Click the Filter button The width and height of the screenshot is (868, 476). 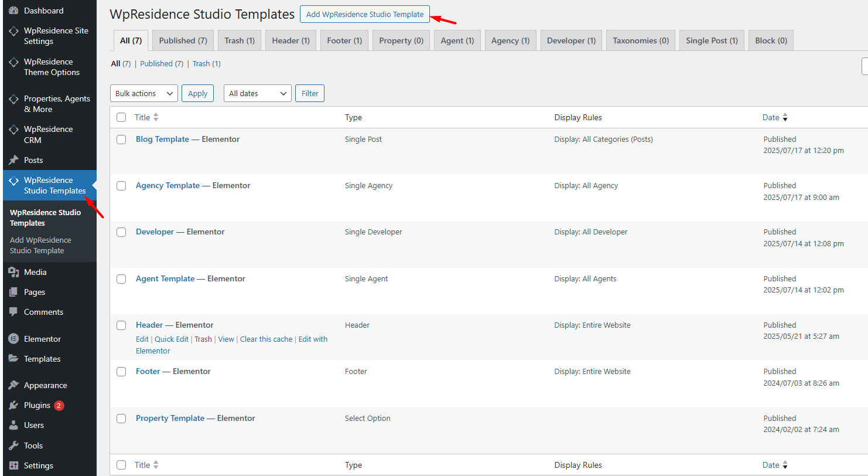click(x=310, y=93)
